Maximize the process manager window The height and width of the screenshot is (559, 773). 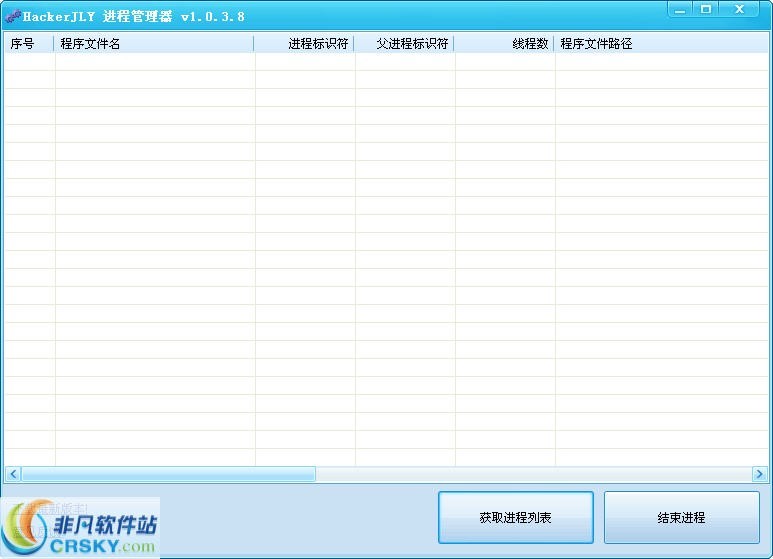[706, 9]
